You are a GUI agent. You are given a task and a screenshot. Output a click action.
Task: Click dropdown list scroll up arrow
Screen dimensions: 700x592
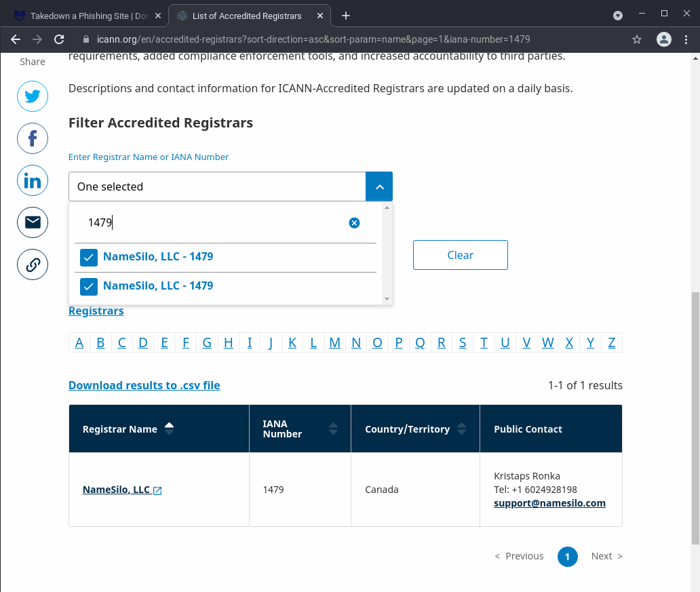click(x=387, y=208)
